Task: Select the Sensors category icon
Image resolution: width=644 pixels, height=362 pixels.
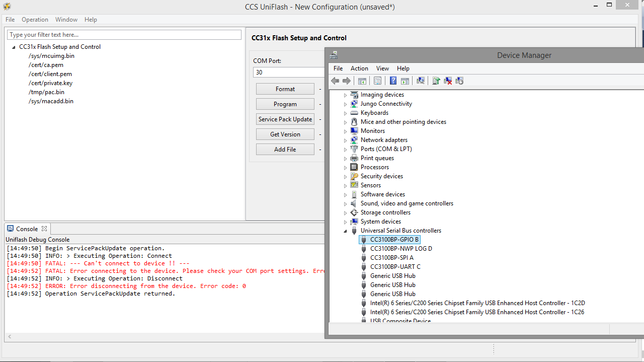Action: pos(355,185)
